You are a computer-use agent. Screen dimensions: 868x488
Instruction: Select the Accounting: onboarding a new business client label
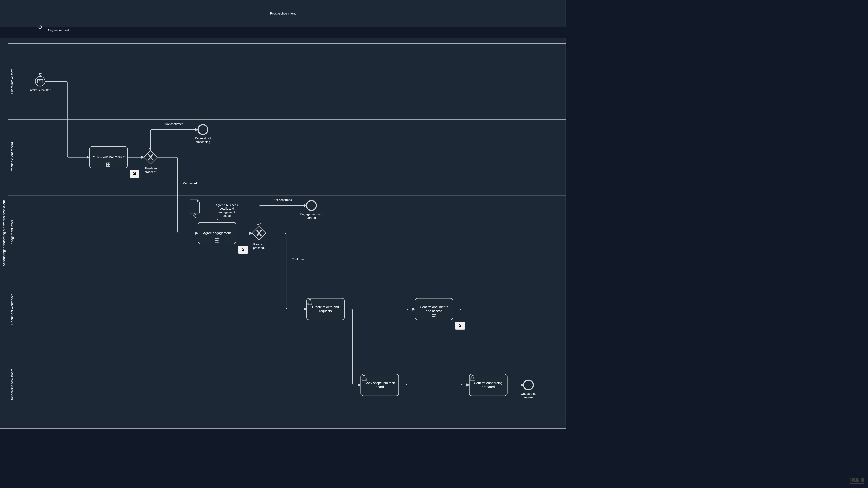click(4, 233)
